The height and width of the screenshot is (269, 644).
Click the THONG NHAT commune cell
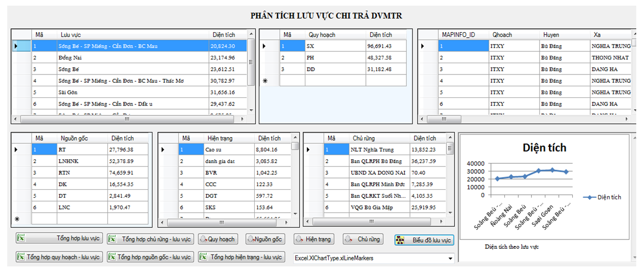click(x=610, y=57)
